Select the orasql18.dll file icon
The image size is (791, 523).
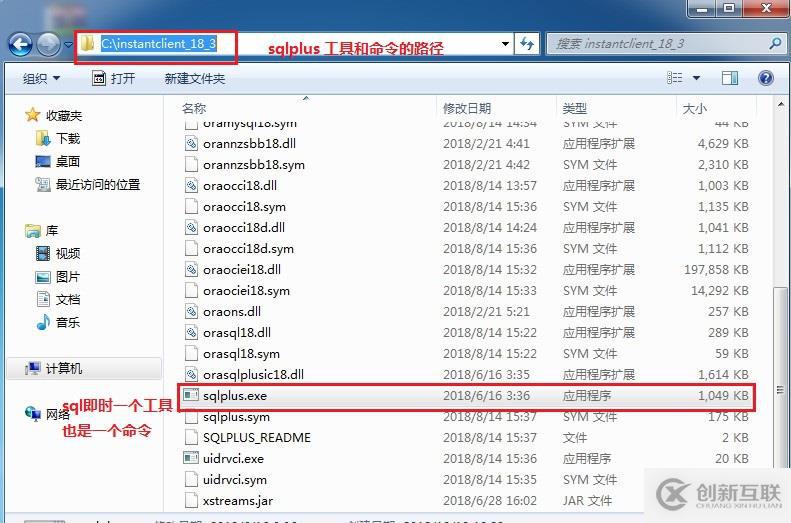(x=191, y=332)
